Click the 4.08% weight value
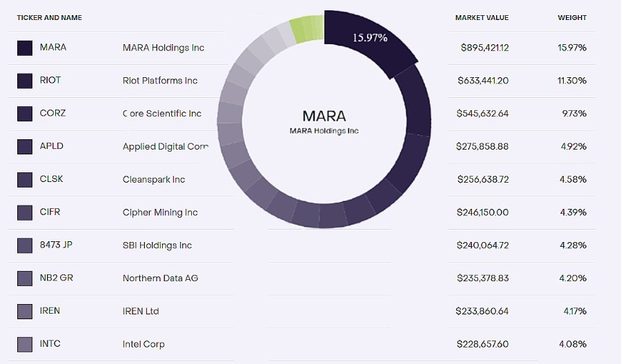This screenshot has width=621, height=364. pos(573,344)
